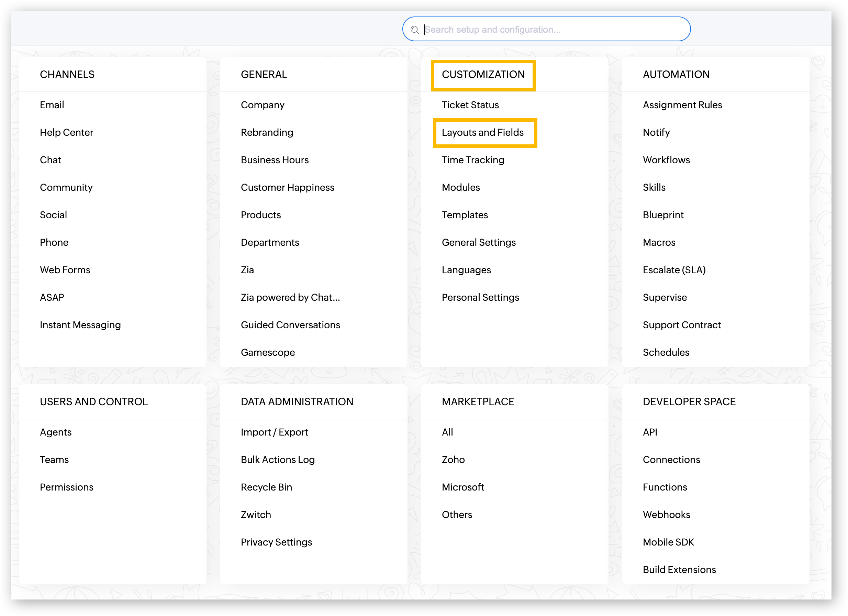Image resolution: width=848 pixels, height=616 pixels.
Task: Select the Customization section header
Action: (483, 75)
